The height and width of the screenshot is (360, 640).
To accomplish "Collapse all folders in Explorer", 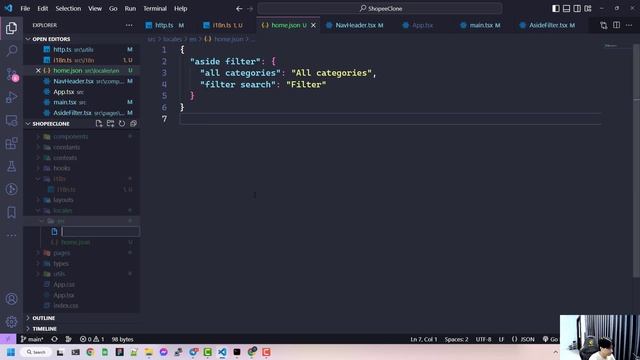I will (133, 124).
